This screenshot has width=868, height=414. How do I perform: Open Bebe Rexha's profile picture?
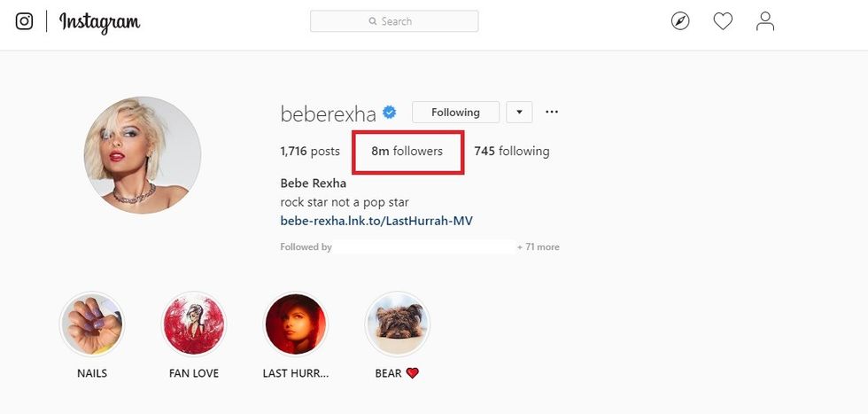coord(143,155)
